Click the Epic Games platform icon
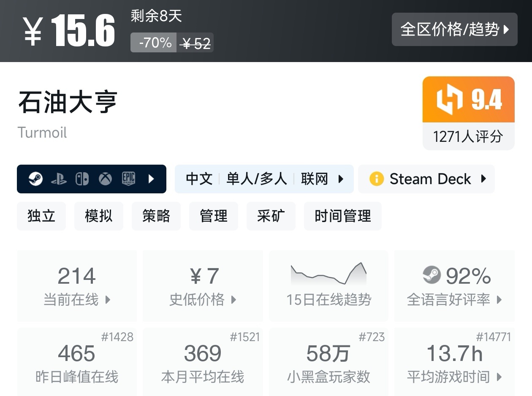Image resolution: width=532 pixels, height=396 pixels. tap(128, 179)
